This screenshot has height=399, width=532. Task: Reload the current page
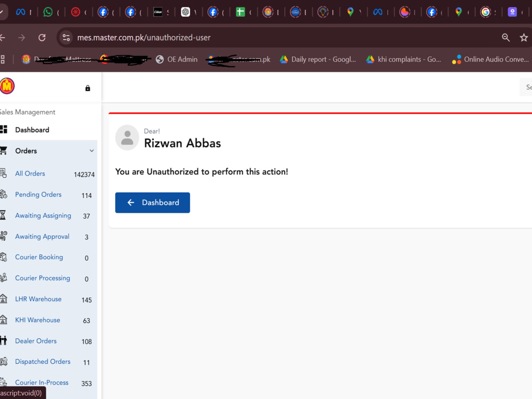pos(42,38)
